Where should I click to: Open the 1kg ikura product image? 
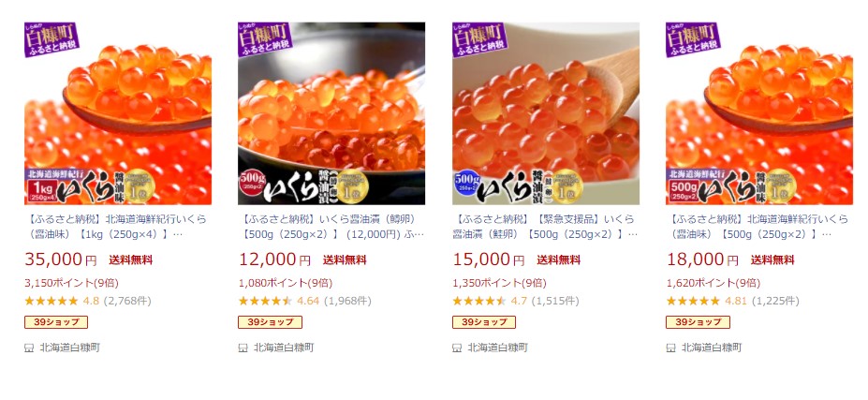click(118, 113)
